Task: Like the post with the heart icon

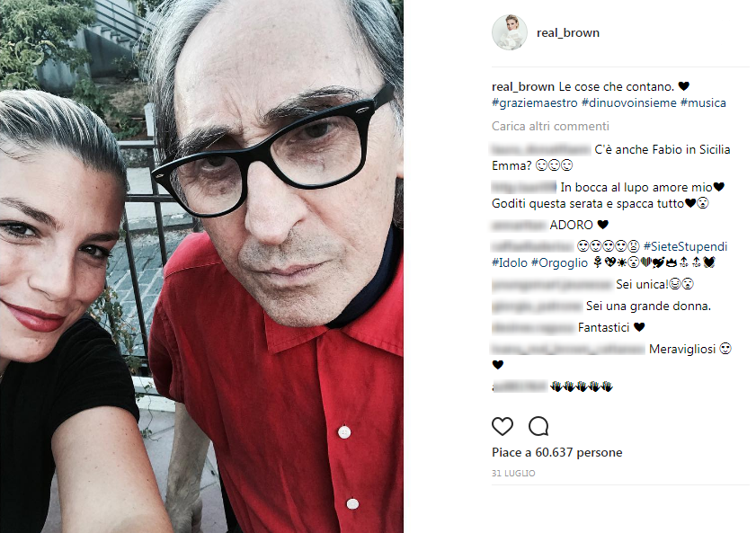Action: (x=502, y=426)
